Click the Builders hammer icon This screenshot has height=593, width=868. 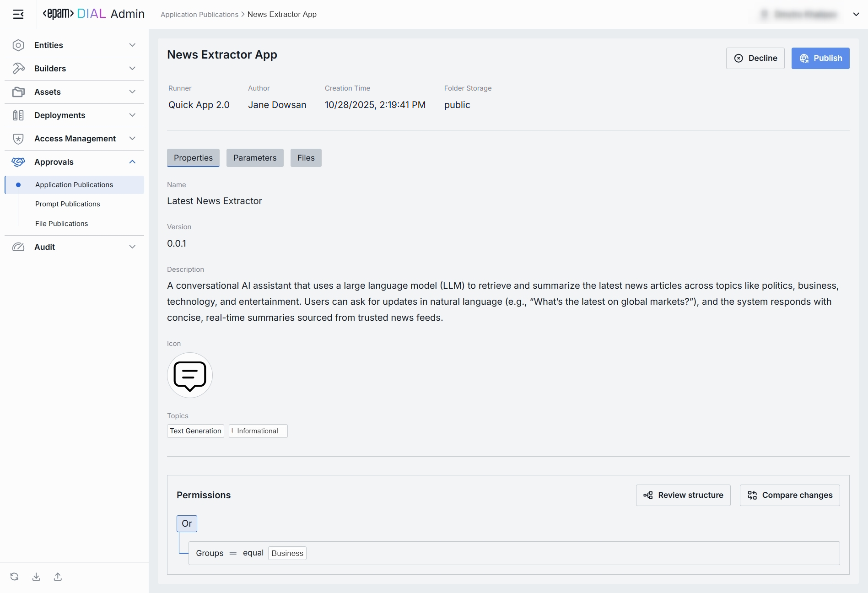coord(18,69)
